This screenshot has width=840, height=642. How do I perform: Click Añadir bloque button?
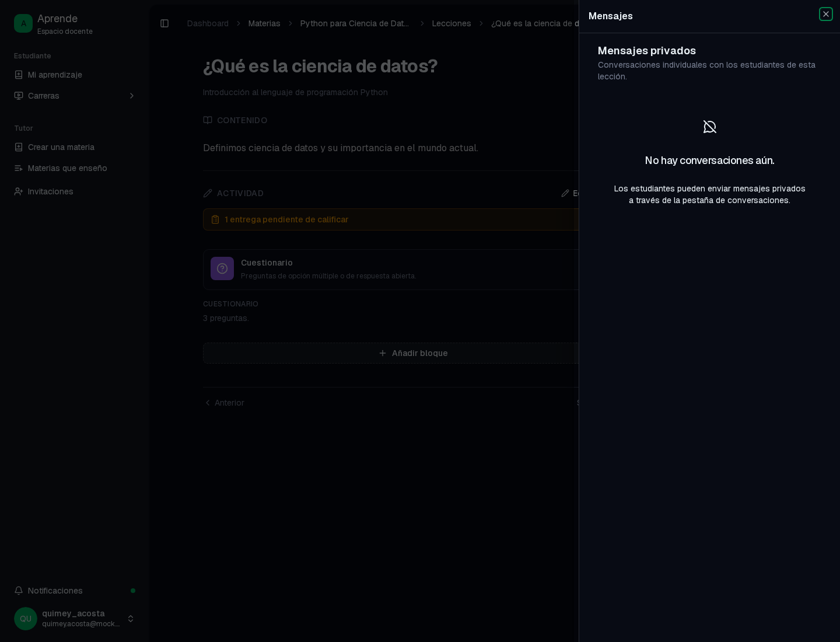pyautogui.click(x=391, y=353)
